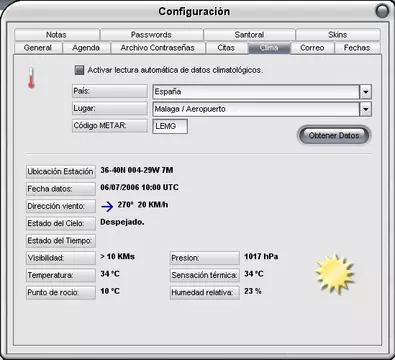Click the Fecha datos label
This screenshot has height=360, width=395.
tap(61, 189)
